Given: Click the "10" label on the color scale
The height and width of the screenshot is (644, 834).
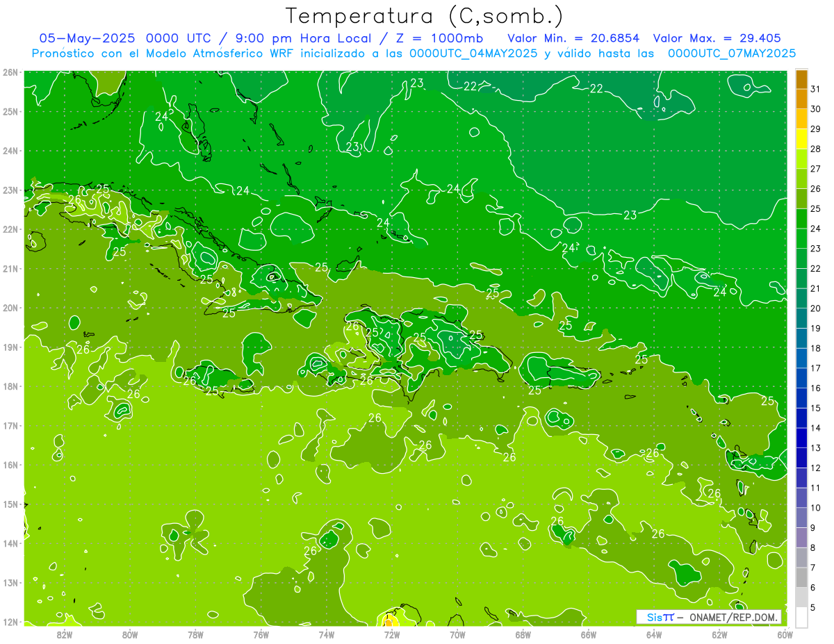Looking at the screenshot, I should [815, 507].
